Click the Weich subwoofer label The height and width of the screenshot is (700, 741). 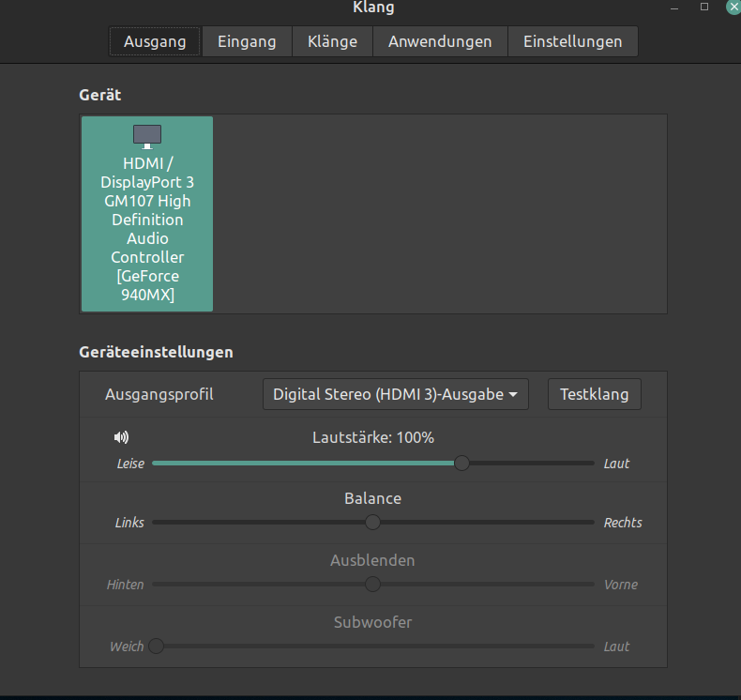(127, 647)
